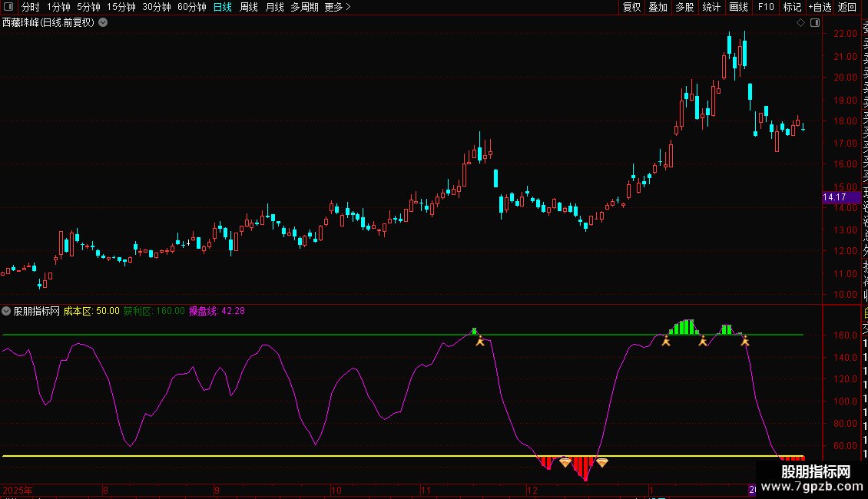Click the 22.00 price axis label
The height and width of the screenshot is (499, 868).
pos(845,34)
